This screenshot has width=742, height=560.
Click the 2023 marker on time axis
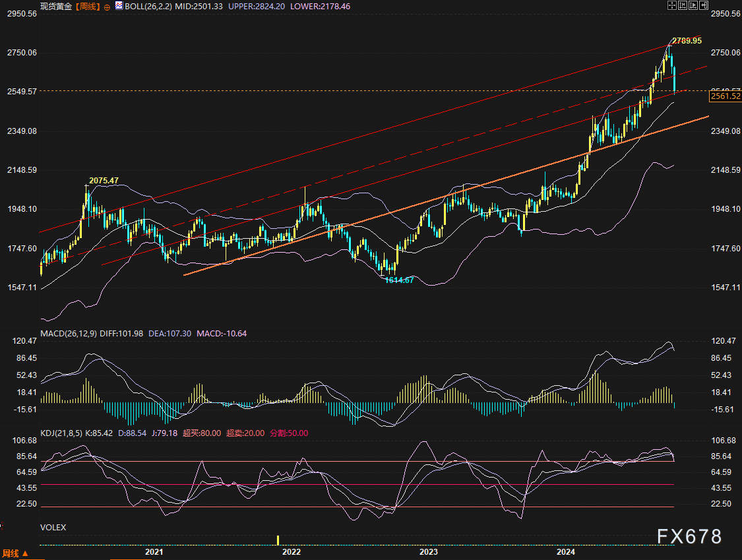[x=428, y=551]
